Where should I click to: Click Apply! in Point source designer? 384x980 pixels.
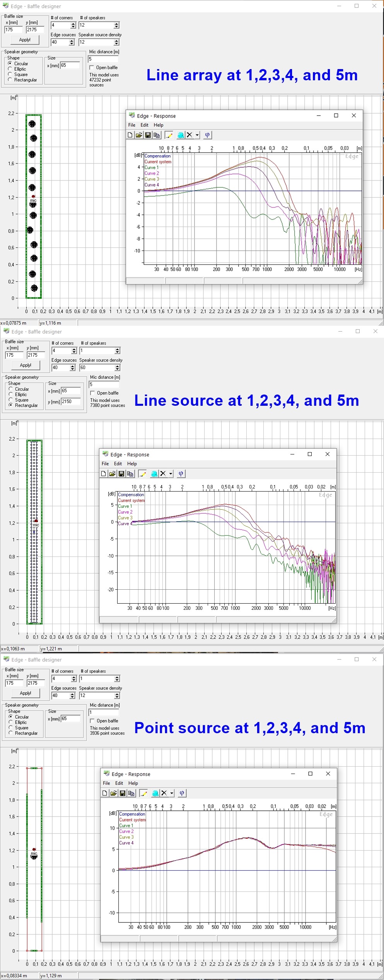coord(26,693)
